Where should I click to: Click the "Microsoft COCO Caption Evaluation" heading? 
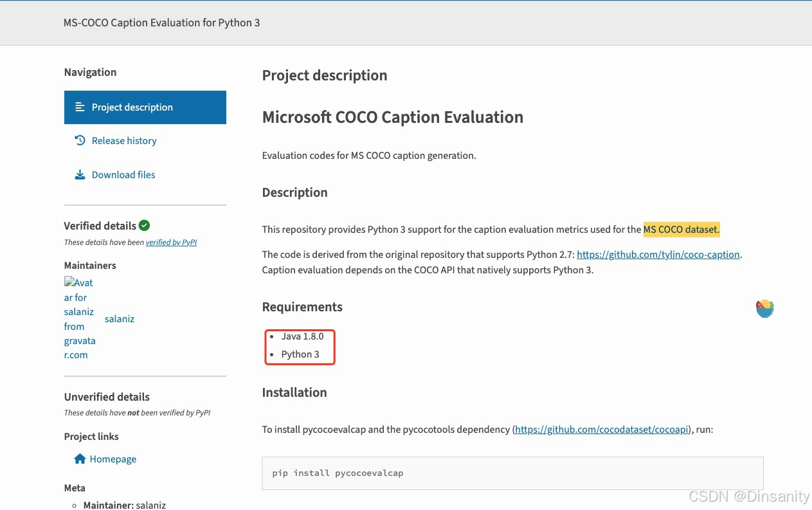[393, 117]
